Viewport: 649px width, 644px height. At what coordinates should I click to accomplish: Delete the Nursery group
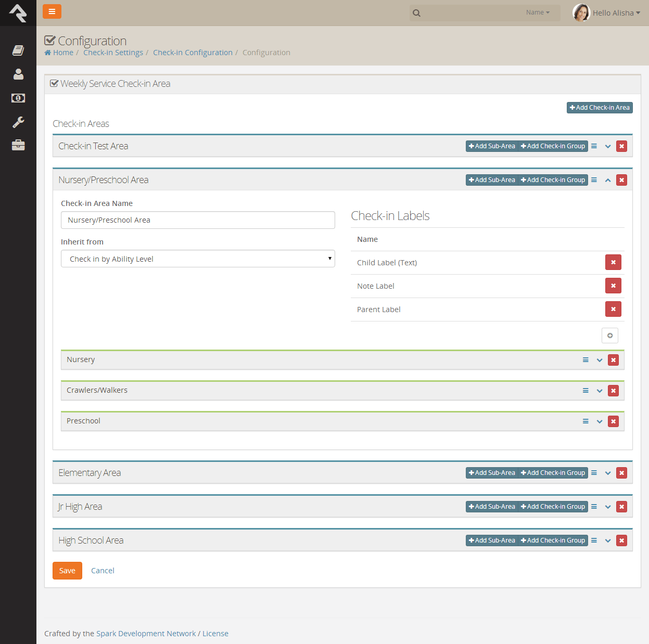[x=613, y=360]
